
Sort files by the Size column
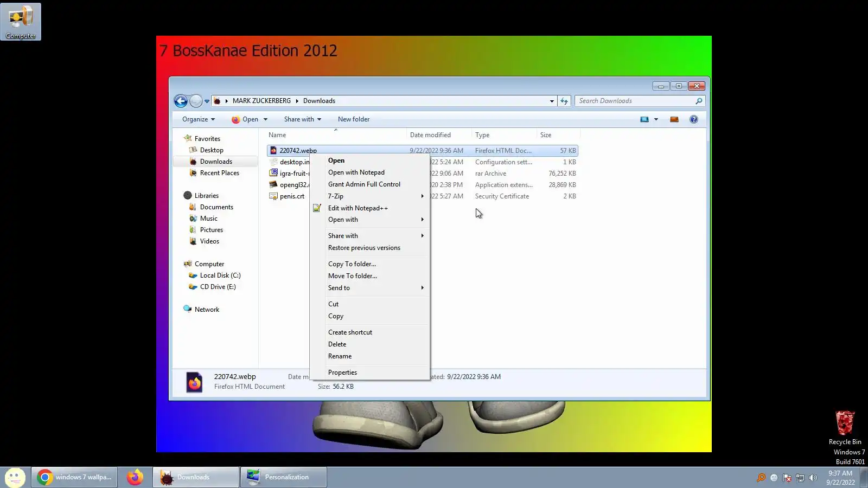pyautogui.click(x=558, y=135)
